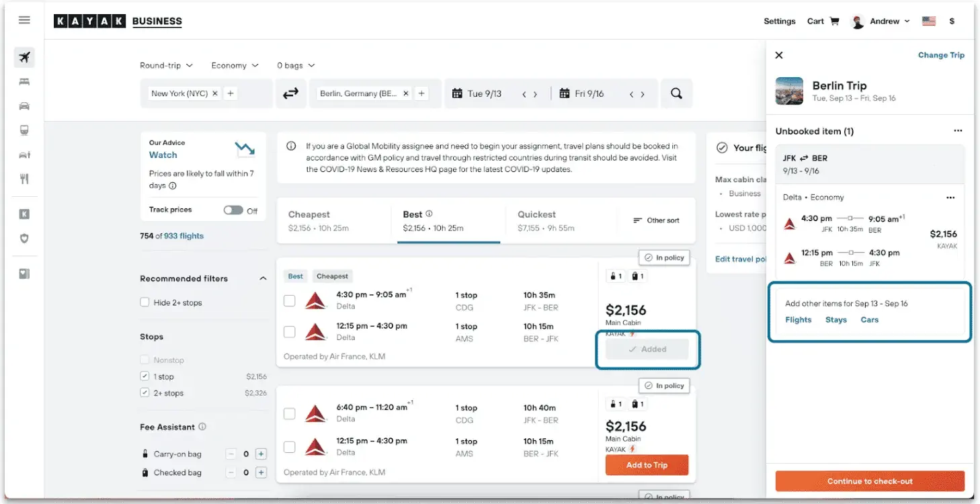Check the 6:40 pm – 11:20 am flight checkbox
This screenshot has width=980, height=504.
click(289, 413)
